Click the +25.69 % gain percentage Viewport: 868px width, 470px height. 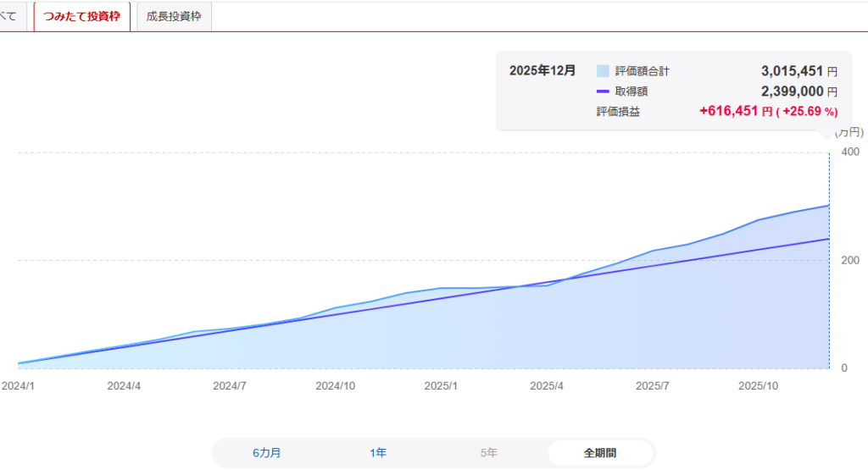[807, 111]
